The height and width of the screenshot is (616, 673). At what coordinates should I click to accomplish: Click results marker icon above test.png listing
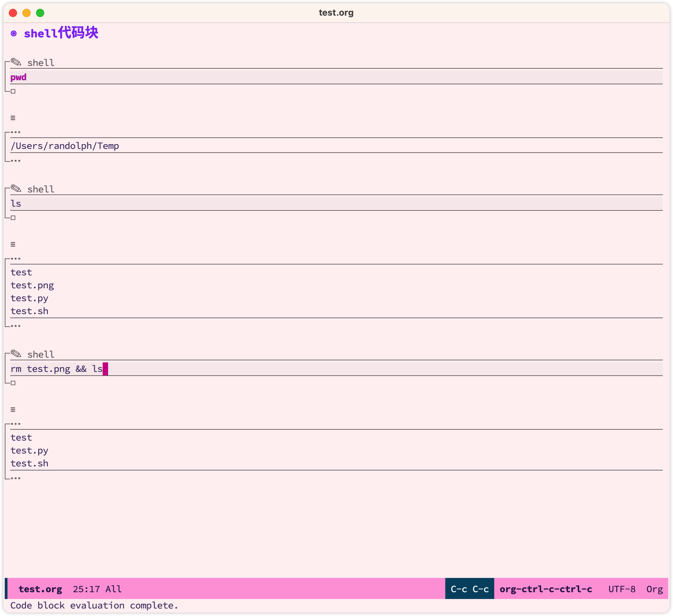point(13,244)
